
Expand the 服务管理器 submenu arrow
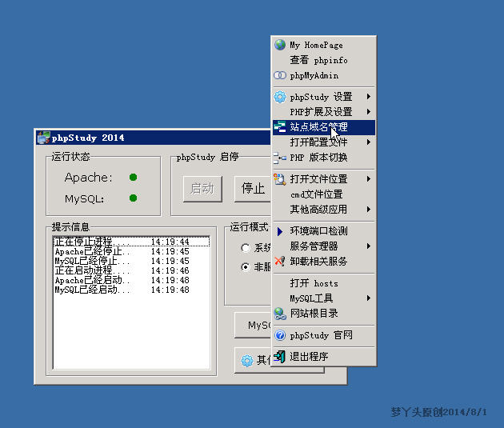click(x=369, y=246)
